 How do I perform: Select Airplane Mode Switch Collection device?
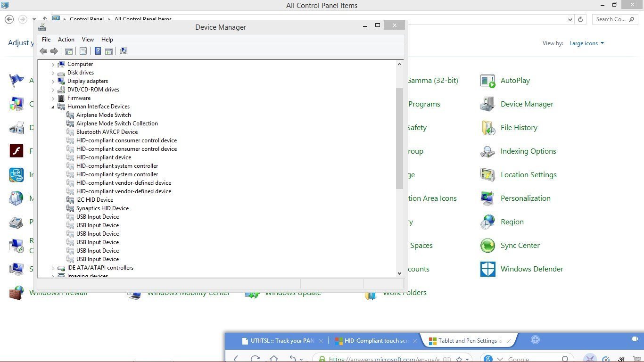(x=117, y=123)
